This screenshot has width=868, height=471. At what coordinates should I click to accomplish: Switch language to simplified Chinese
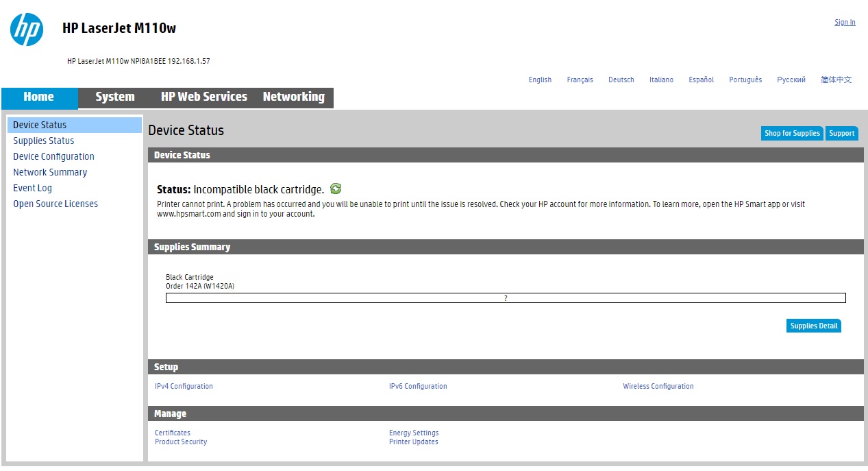(836, 80)
